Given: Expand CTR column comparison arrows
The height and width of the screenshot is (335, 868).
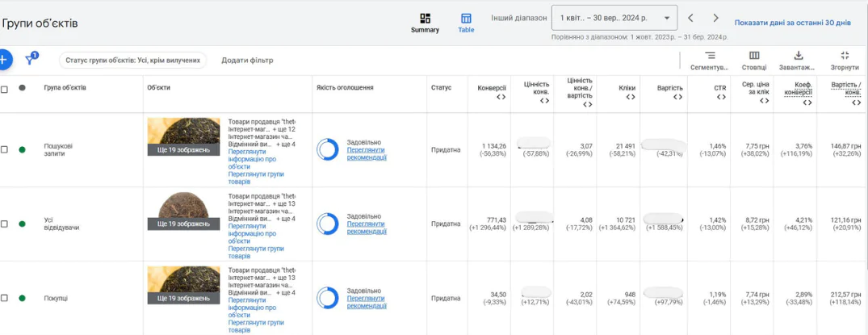Looking at the screenshot, I should pos(721,97).
